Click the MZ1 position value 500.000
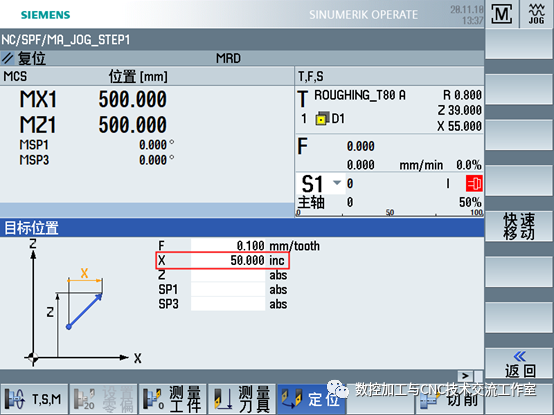 [132, 125]
